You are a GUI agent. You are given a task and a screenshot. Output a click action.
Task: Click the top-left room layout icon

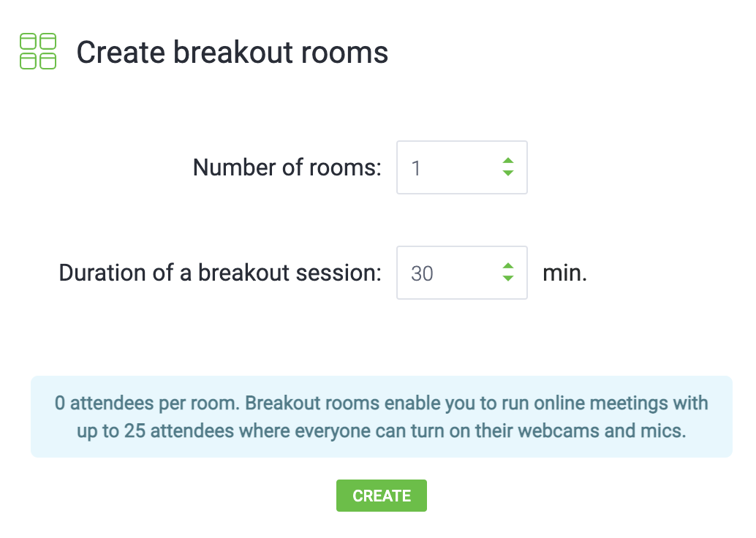click(28, 42)
